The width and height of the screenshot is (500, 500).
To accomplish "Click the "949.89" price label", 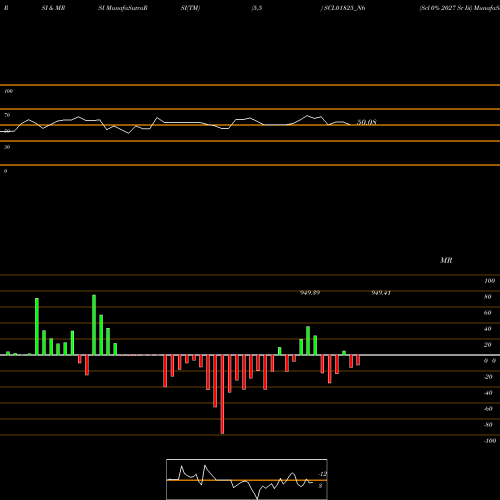I will tap(310, 293).
